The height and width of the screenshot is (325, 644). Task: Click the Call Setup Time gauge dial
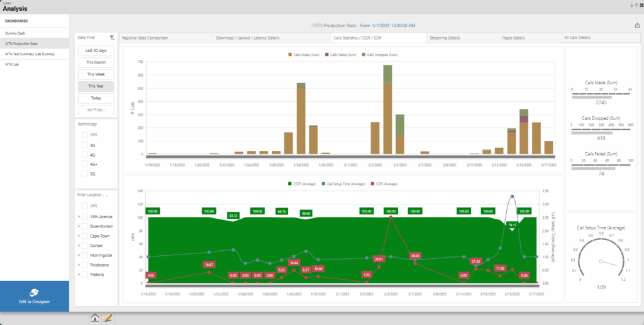(x=602, y=258)
